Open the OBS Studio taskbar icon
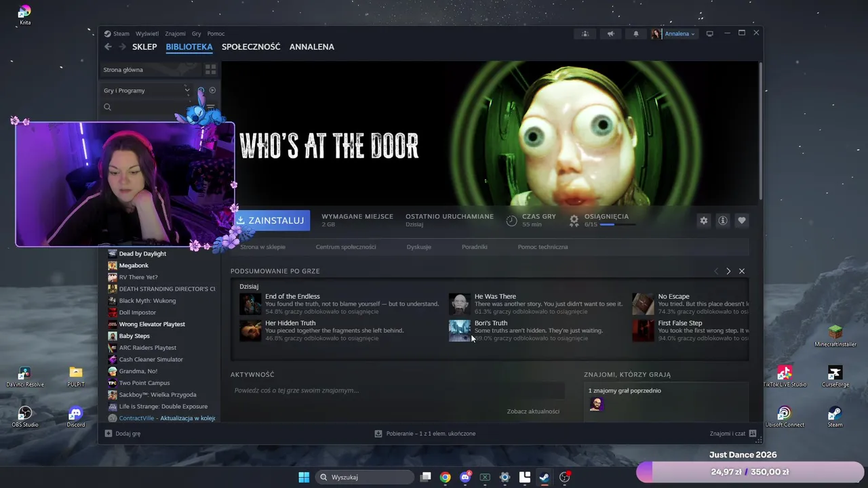The image size is (868, 488). (564, 477)
